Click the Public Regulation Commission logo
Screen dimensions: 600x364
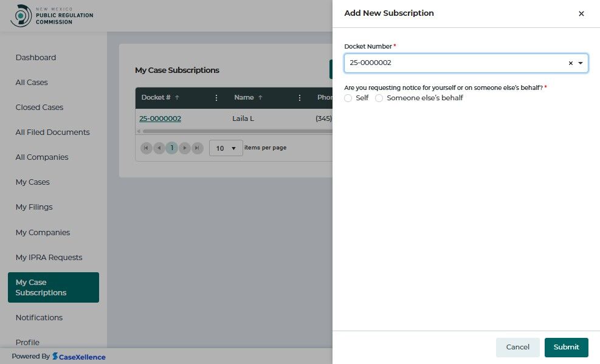pyautogui.click(x=52, y=16)
